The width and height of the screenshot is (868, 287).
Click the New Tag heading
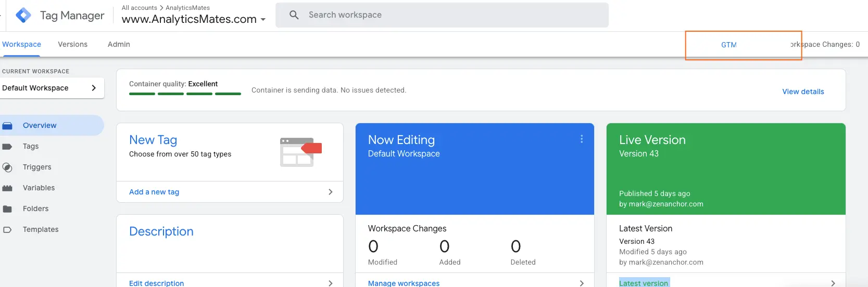click(153, 140)
